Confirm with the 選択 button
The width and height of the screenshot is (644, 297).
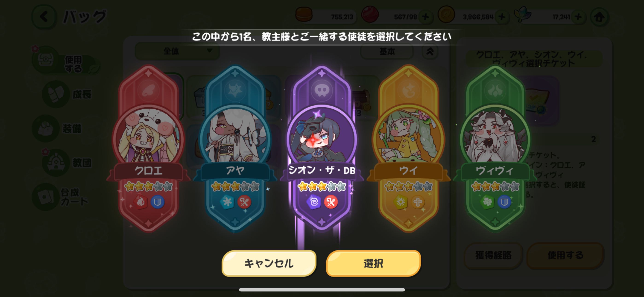point(373,263)
